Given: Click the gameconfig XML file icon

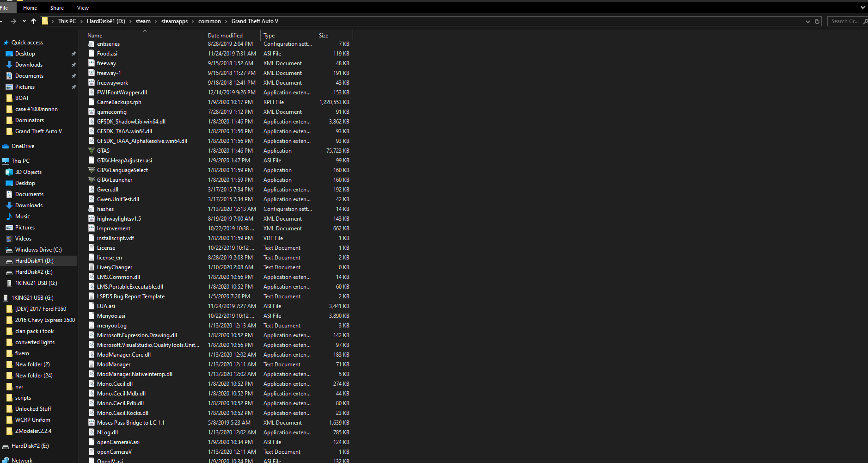Looking at the screenshot, I should (92, 112).
